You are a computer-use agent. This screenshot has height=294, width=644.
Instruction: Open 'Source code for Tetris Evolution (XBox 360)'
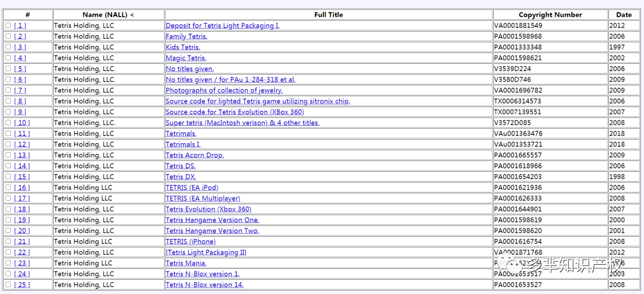235,112
